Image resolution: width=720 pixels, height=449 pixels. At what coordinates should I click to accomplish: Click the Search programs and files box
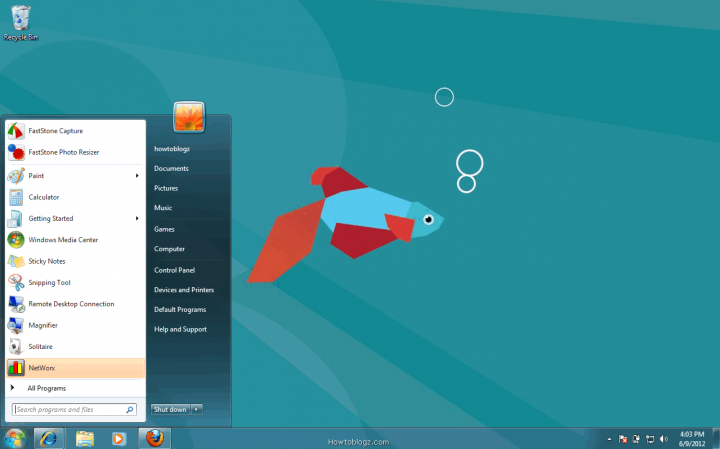68,409
